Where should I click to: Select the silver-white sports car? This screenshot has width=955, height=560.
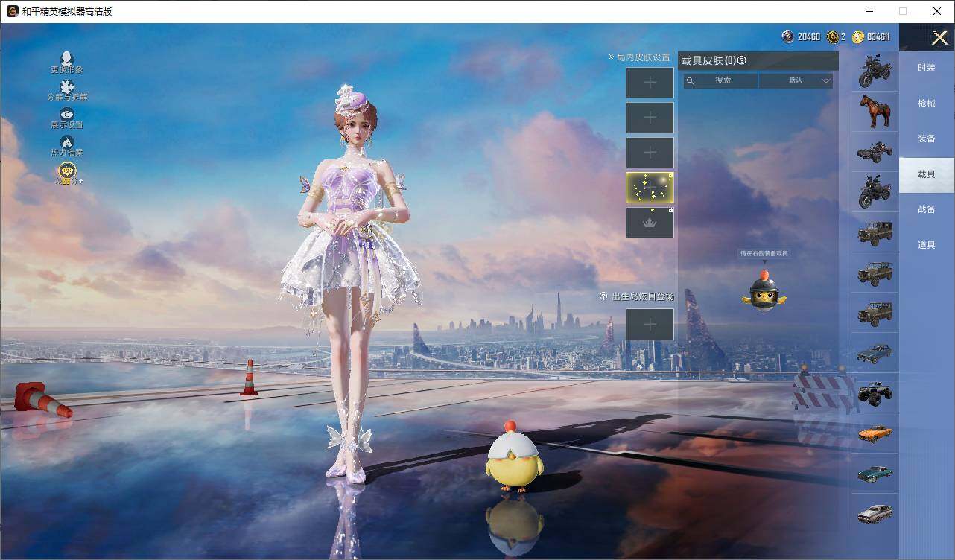pos(875,514)
